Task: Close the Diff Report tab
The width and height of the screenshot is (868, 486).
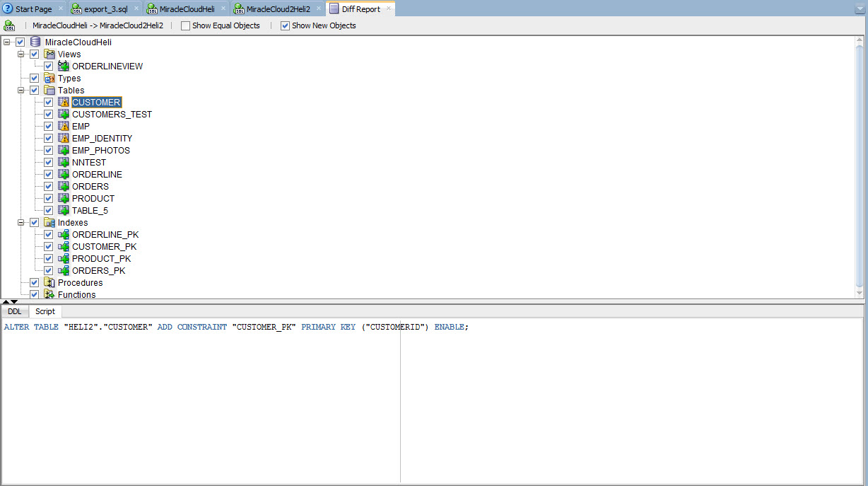Action: tap(389, 8)
